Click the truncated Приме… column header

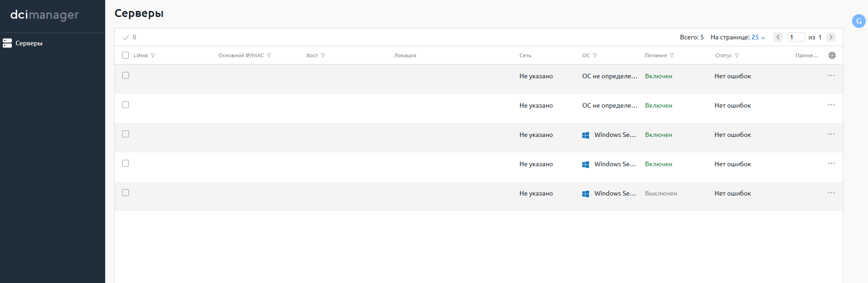pos(807,55)
